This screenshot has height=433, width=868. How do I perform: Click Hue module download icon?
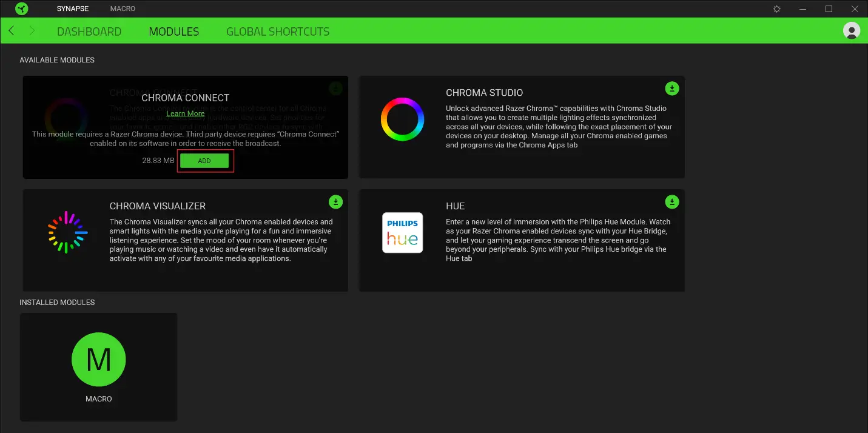[671, 202]
